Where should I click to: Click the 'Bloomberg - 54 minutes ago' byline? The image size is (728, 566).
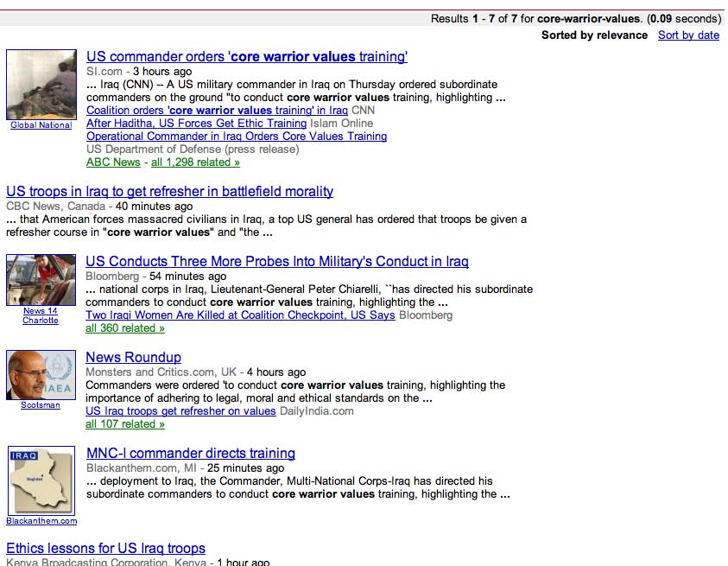(x=156, y=277)
